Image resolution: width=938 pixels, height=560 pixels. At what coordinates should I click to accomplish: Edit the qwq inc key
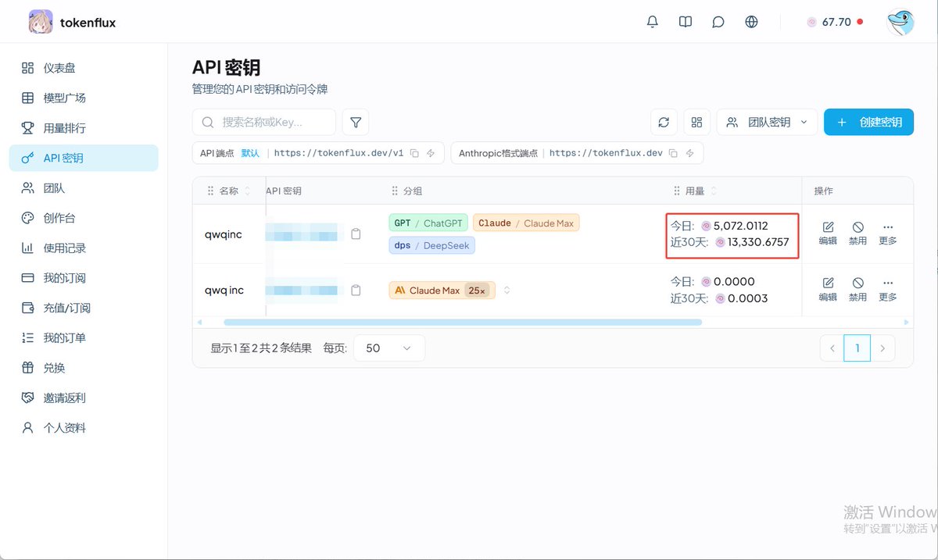tap(828, 289)
